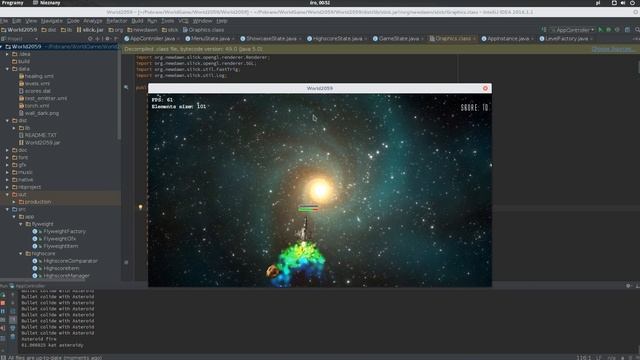Image resolution: width=640 pixels, height=360 pixels.
Task: Click the clock in the top bar
Action: pyautogui.click(x=320, y=3)
